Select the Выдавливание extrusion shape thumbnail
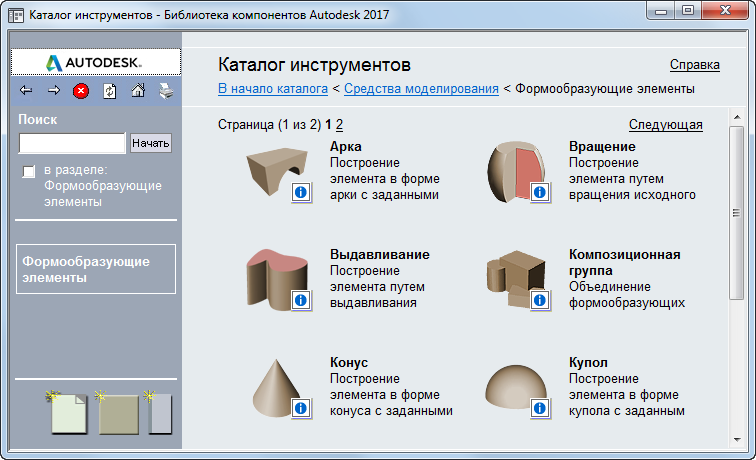This screenshot has width=756, height=460. click(x=276, y=279)
